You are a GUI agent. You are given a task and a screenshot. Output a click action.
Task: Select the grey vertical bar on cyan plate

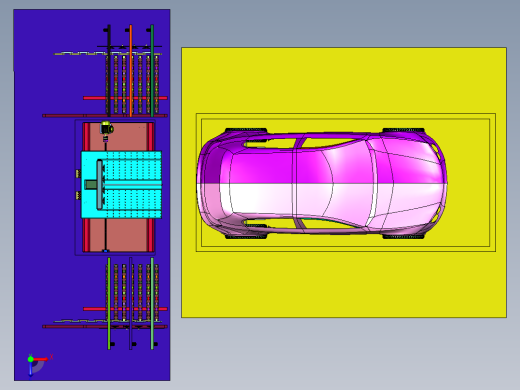(99, 185)
